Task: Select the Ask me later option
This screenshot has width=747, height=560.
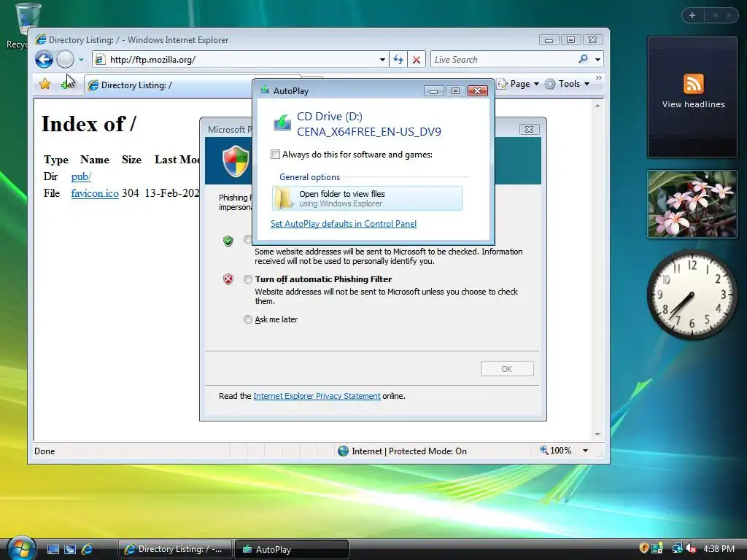Action: pyautogui.click(x=248, y=319)
